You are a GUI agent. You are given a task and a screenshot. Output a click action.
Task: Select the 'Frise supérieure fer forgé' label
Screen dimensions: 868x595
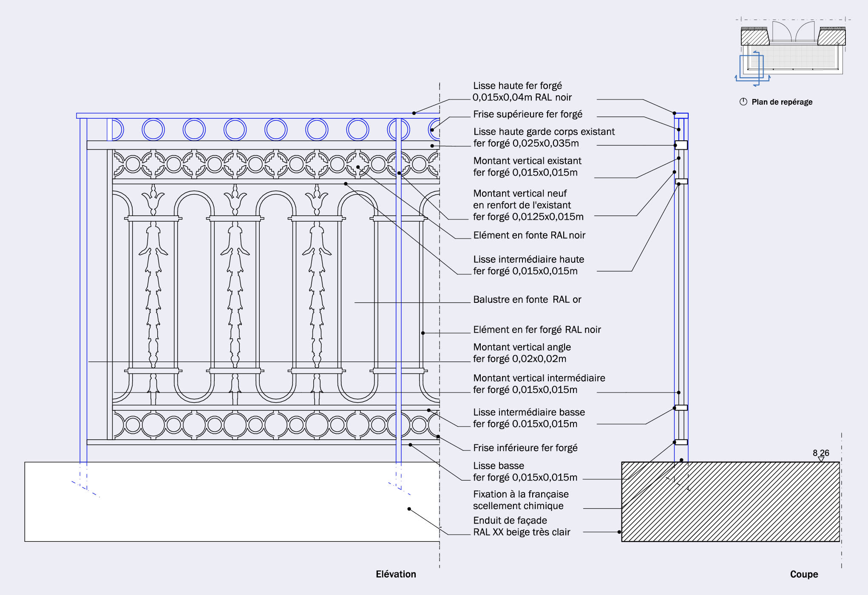coord(528,114)
